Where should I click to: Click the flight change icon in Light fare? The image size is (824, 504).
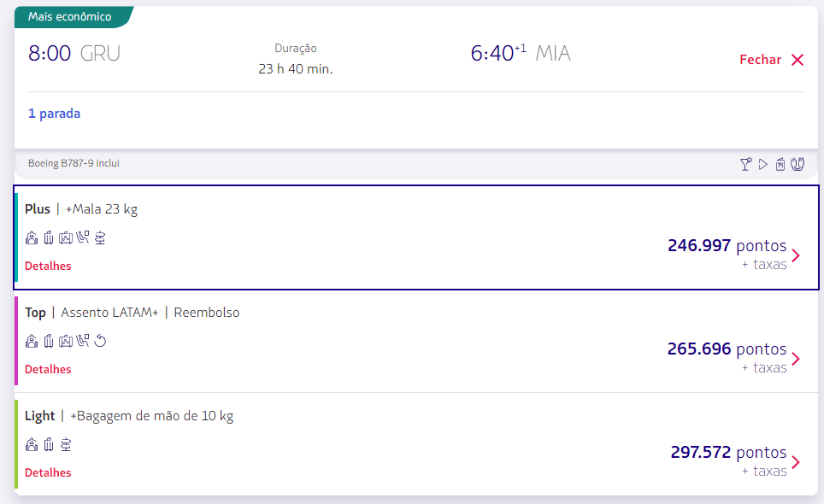(x=66, y=445)
